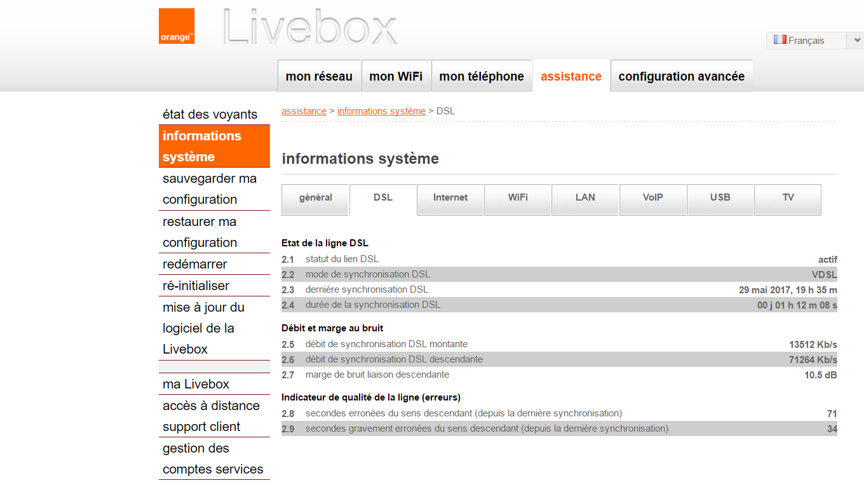Open mon téléphone section
The image size is (864, 504).
pyautogui.click(x=482, y=76)
